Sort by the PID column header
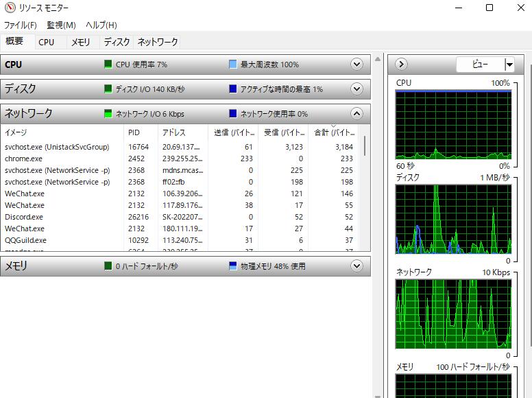This screenshot has height=398, width=532. pos(134,132)
